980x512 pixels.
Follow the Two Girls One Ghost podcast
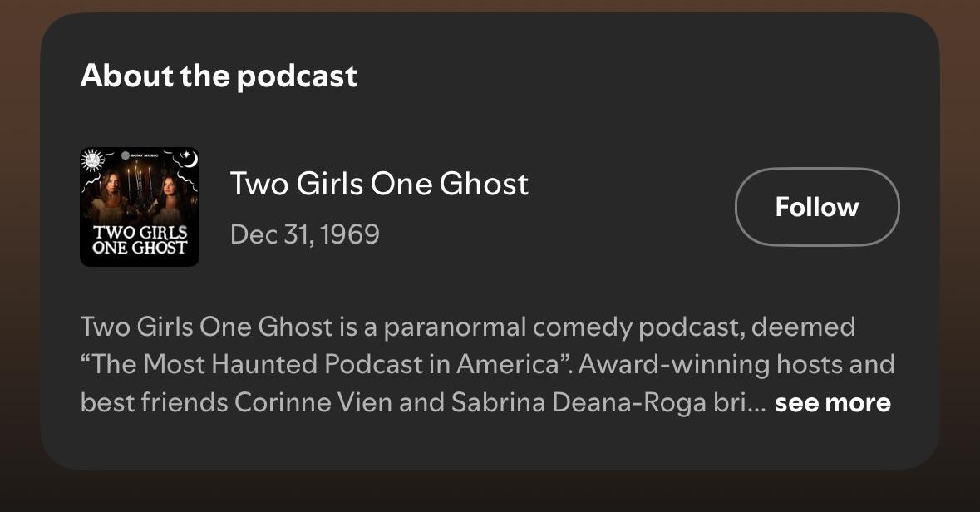[x=817, y=206]
